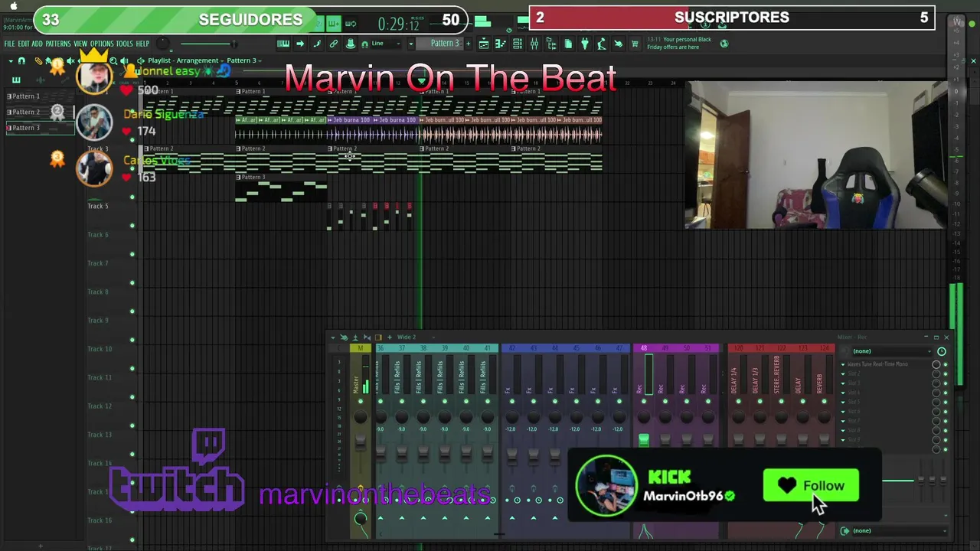Open the ADD menu
This screenshot has width=980, height=551.
[37, 44]
